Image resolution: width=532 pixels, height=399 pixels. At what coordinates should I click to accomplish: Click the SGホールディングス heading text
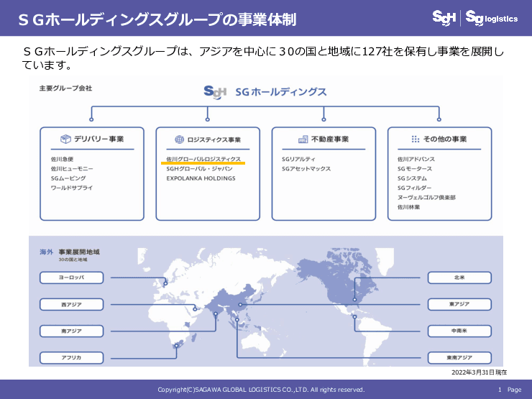click(x=281, y=92)
